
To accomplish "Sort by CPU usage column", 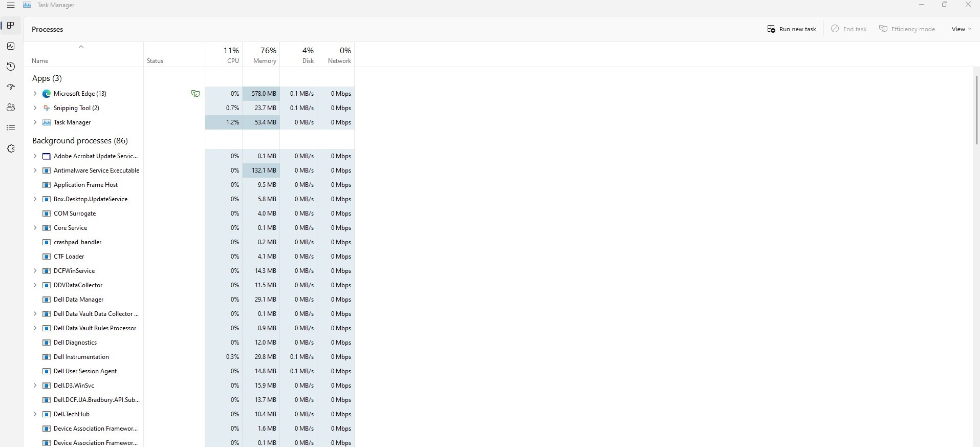I will click(224, 54).
